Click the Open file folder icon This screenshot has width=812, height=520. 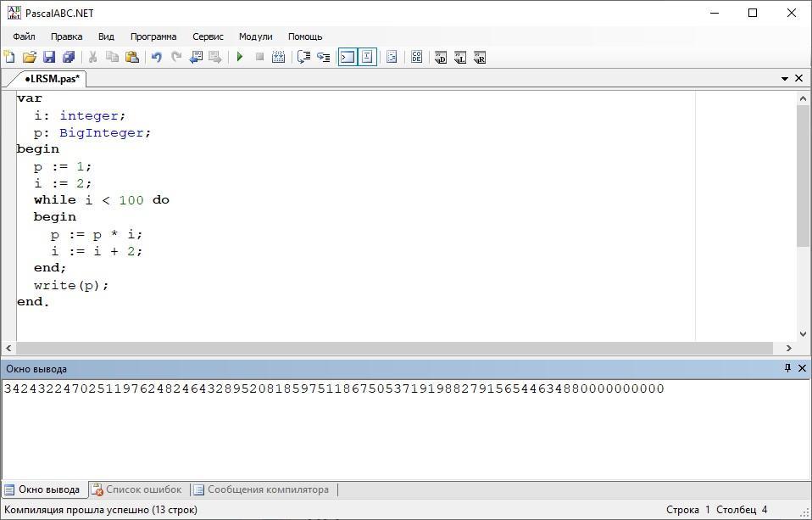(x=30, y=57)
